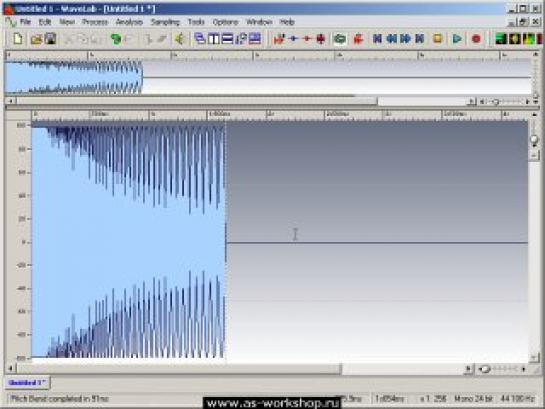This screenshot has height=409, width=545.
Task: Toggle the green loop icon
Action: [340, 39]
